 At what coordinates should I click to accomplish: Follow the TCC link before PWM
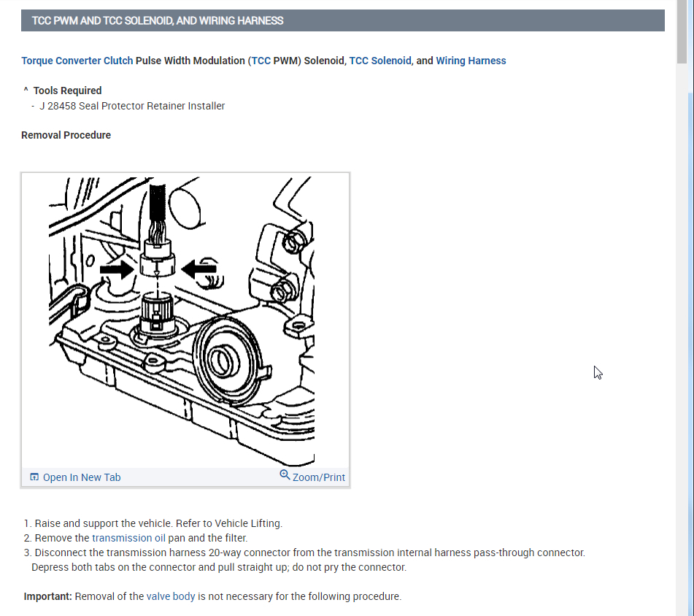click(x=261, y=61)
